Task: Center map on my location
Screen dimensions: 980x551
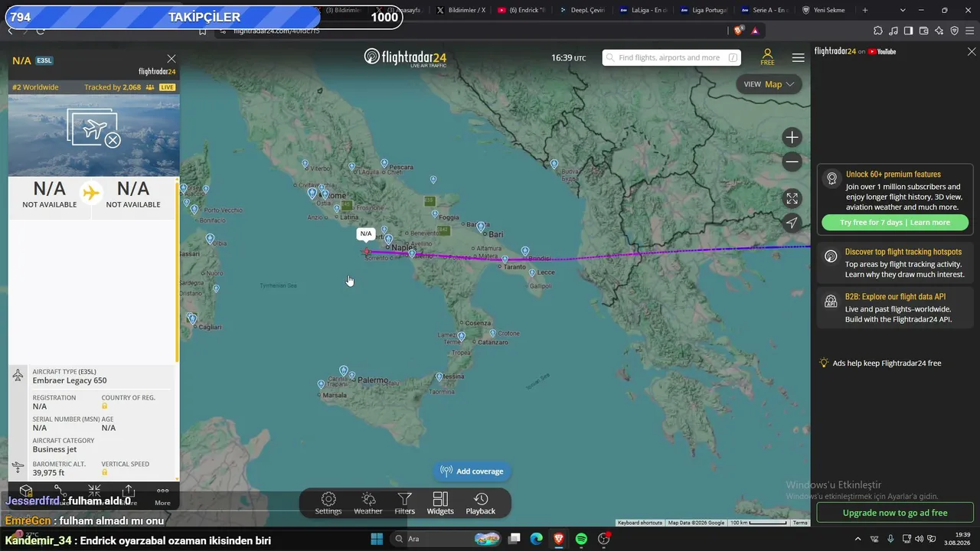Action: pyautogui.click(x=792, y=223)
